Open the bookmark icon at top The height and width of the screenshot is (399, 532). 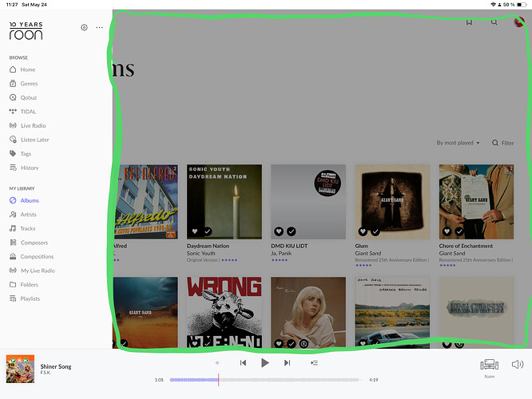tap(469, 22)
